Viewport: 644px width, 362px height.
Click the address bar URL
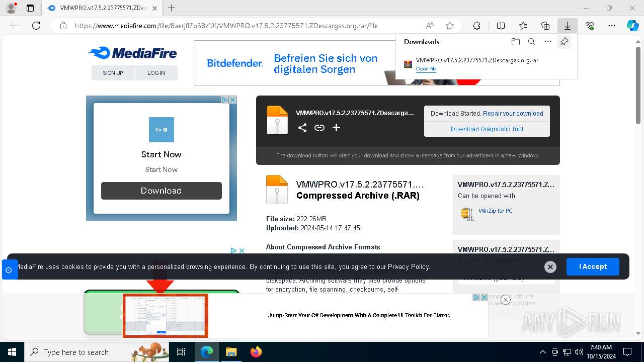(226, 26)
